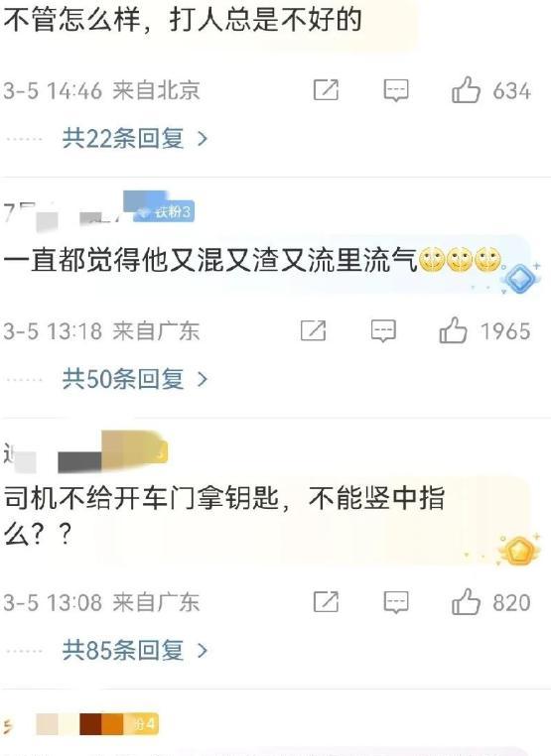Viewport: 551px width, 756px height.
Task: Open reply box for 13:18 comment
Action: 383,331
